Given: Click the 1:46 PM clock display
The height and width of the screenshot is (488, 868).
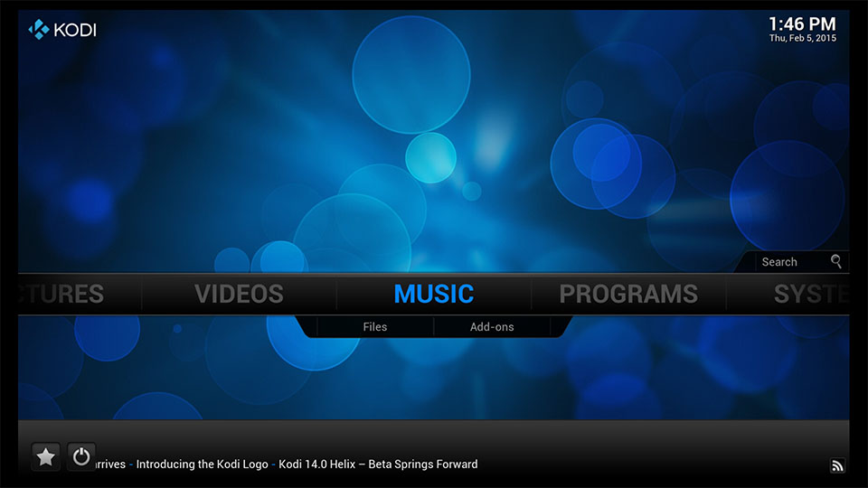Looking at the screenshot, I should pyautogui.click(x=802, y=23).
